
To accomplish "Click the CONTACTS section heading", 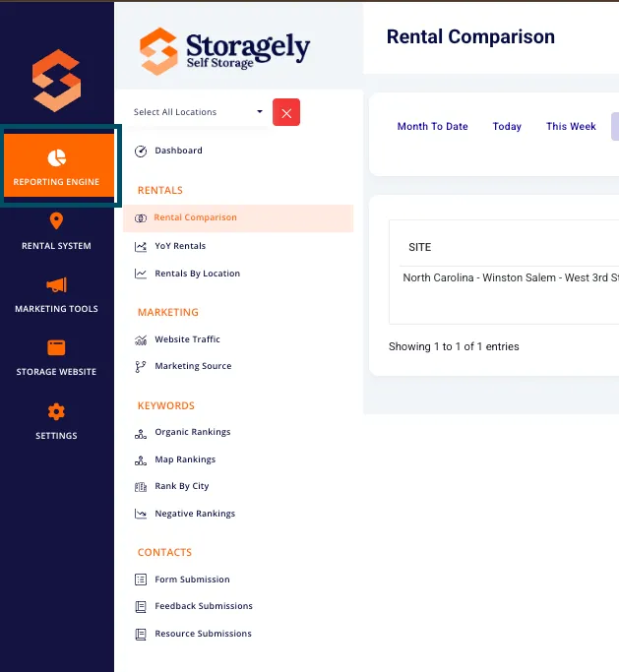I will coord(164,552).
